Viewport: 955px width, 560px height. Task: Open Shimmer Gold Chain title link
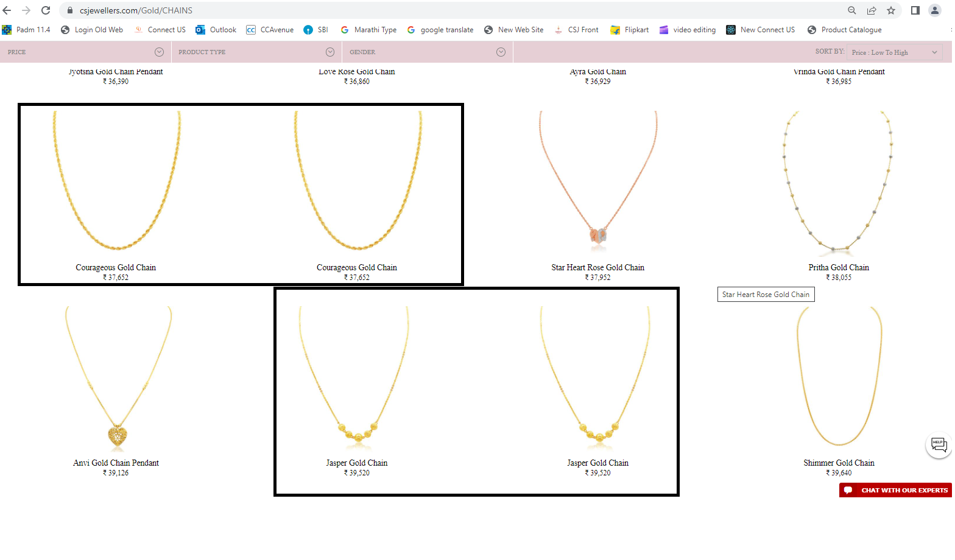(839, 463)
